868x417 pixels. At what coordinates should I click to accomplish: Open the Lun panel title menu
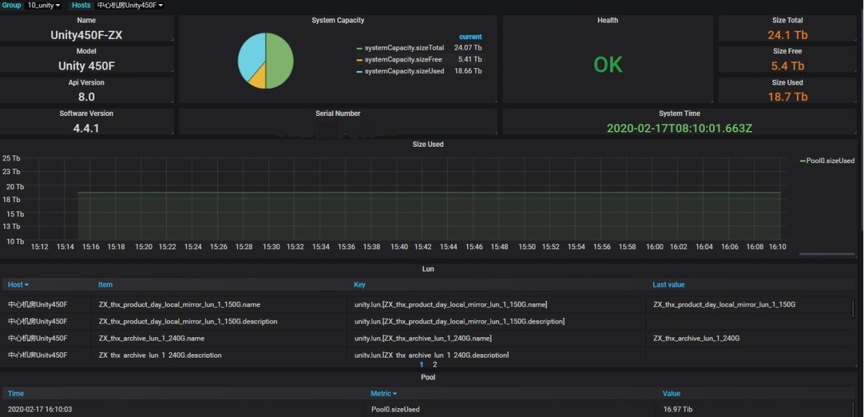pyautogui.click(x=428, y=269)
